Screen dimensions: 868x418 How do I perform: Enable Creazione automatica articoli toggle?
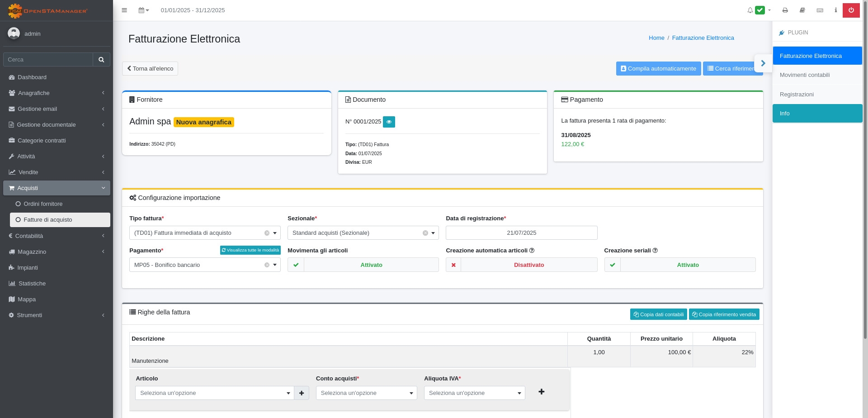tap(521, 265)
